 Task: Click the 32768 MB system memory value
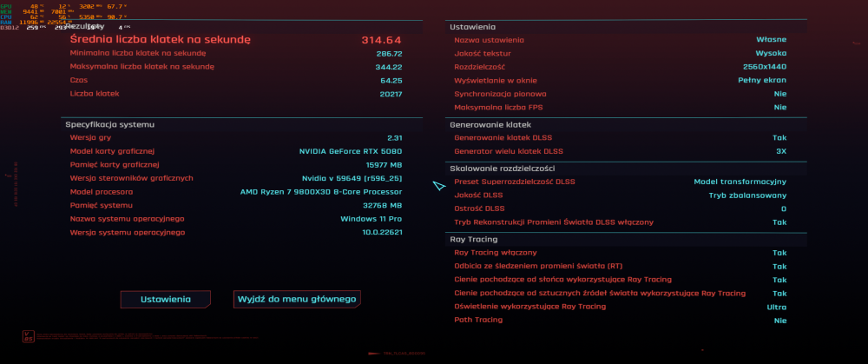pyautogui.click(x=384, y=206)
